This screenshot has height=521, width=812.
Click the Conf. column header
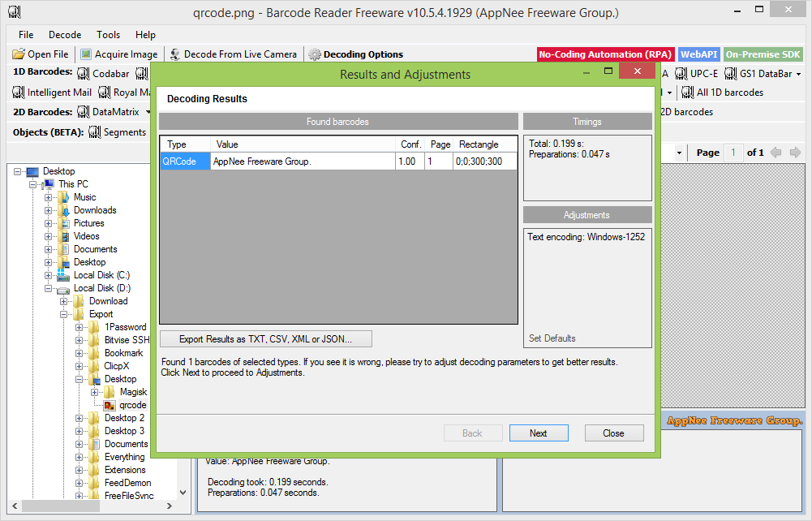click(x=410, y=144)
